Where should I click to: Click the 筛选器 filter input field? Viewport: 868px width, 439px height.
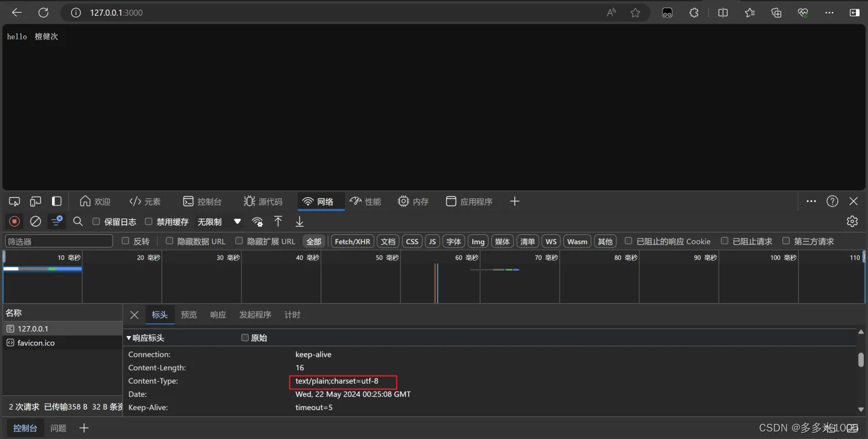tap(58, 241)
